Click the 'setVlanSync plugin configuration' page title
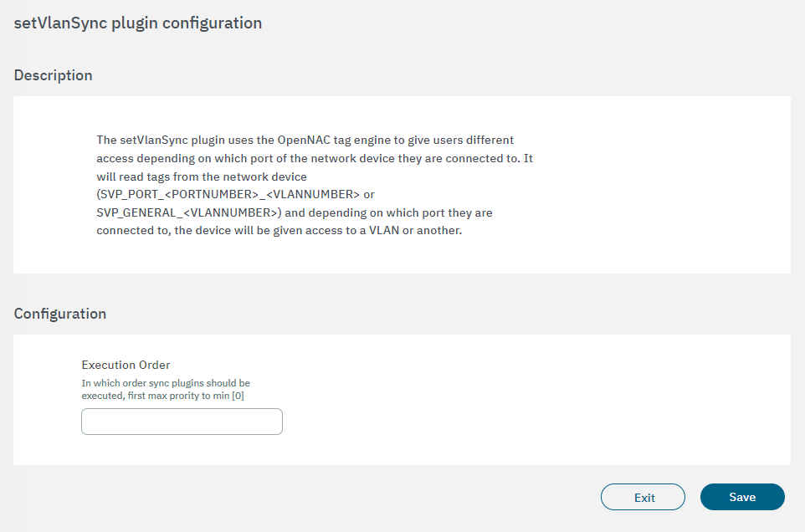Viewport: 805px width, 532px height. pos(138,23)
